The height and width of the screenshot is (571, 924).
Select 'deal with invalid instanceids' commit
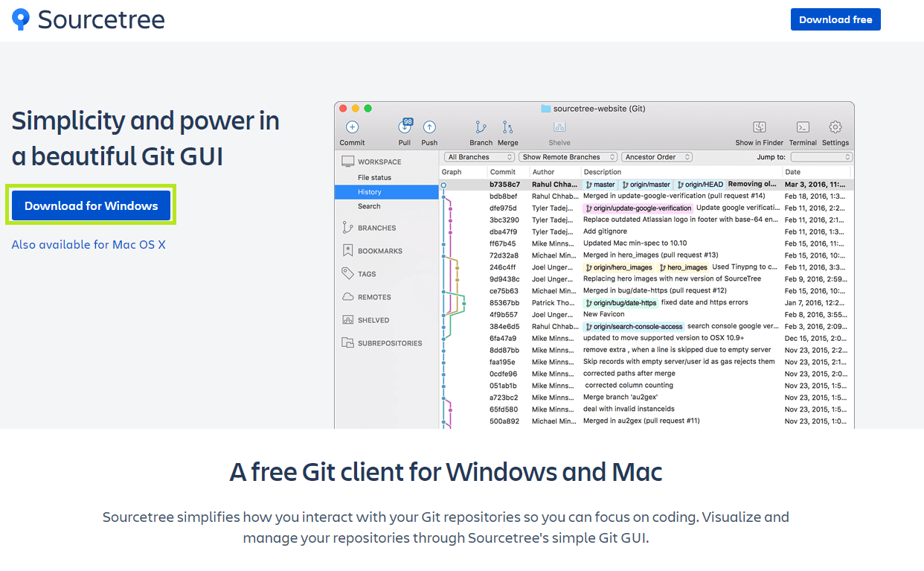(629, 409)
